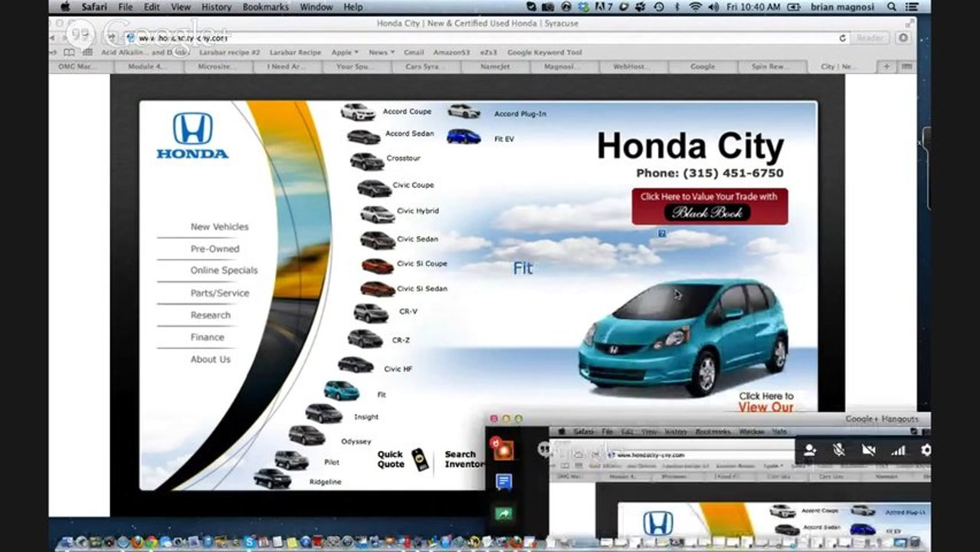Image resolution: width=980 pixels, height=552 pixels.
Task: Expand the News bookmarks folder dropdown
Action: [382, 52]
